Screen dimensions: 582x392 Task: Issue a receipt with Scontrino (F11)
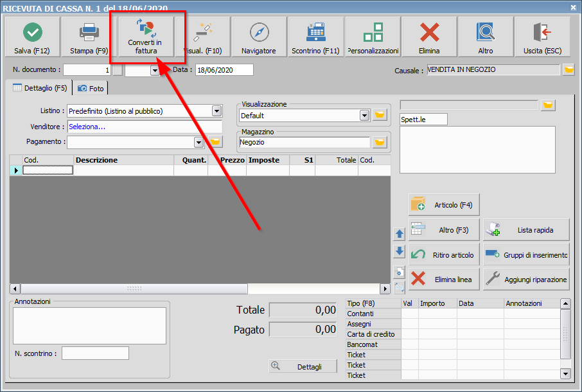316,37
